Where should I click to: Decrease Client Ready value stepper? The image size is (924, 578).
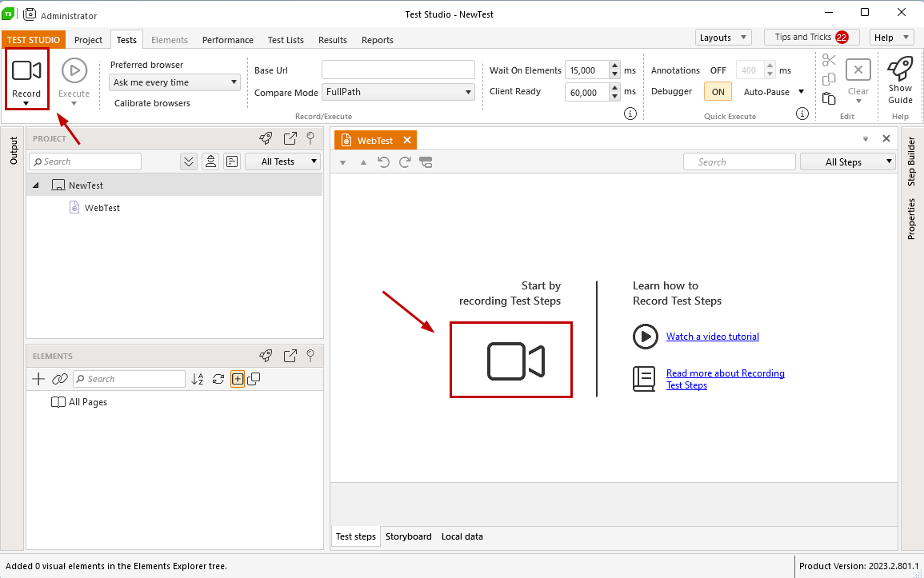(614, 97)
